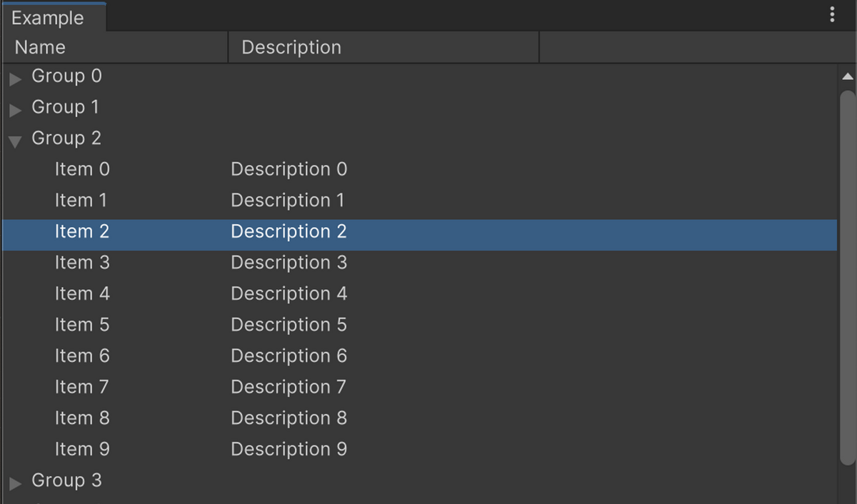Click the Group 0 disclosure triangle
857x504 pixels.
coord(15,76)
